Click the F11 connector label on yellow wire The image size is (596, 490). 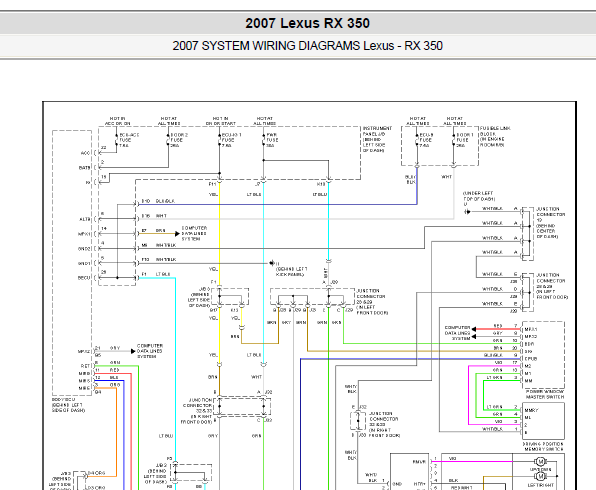pyautogui.click(x=212, y=184)
